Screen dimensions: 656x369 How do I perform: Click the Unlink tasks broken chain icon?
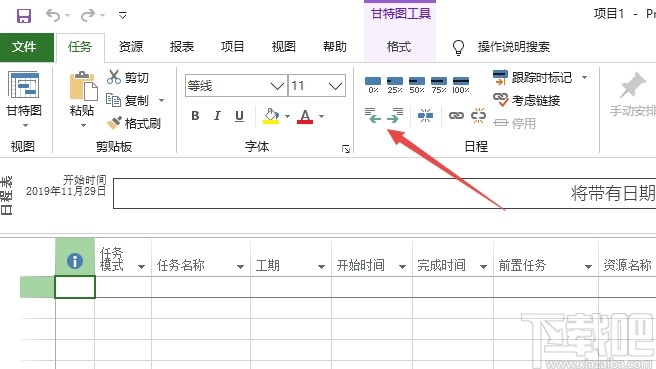click(x=478, y=115)
